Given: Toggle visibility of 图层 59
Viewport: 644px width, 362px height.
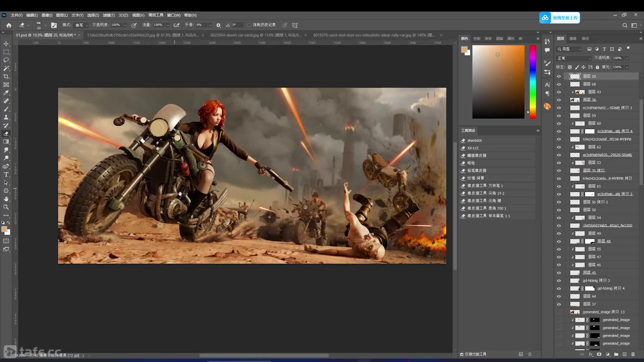Looking at the screenshot, I should click(559, 116).
